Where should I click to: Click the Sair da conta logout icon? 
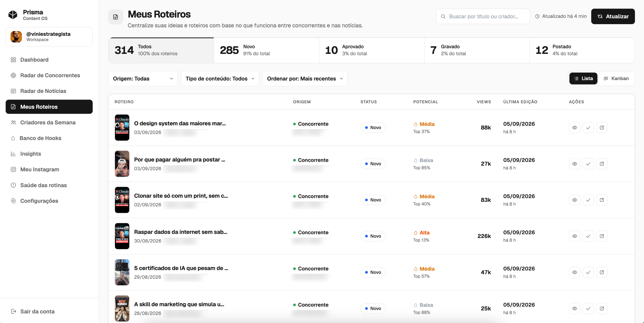click(14, 311)
